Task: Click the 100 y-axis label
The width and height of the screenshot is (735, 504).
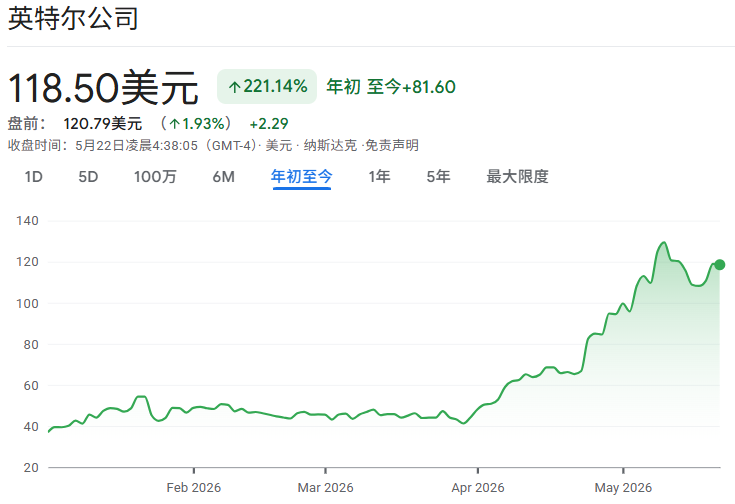Action: click(x=28, y=303)
